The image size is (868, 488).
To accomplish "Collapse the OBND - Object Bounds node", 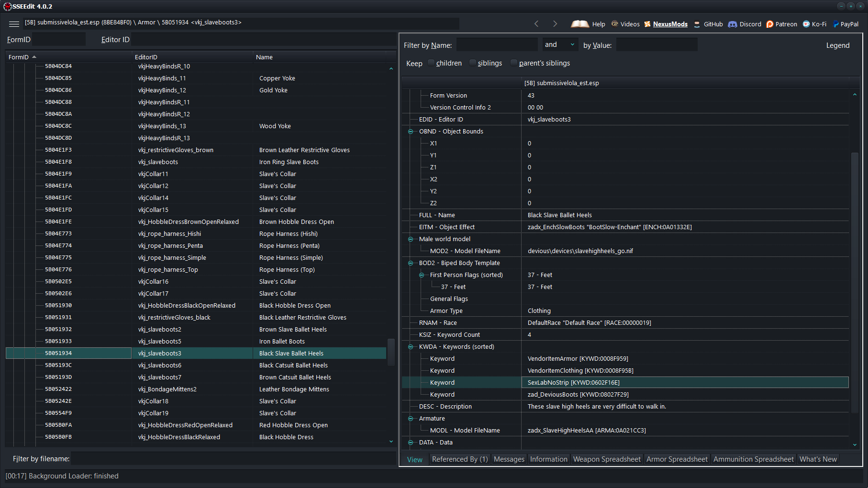I will pyautogui.click(x=411, y=132).
